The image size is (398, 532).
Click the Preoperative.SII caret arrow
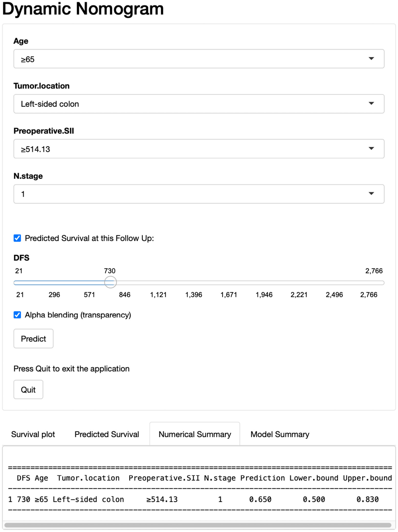coord(371,148)
